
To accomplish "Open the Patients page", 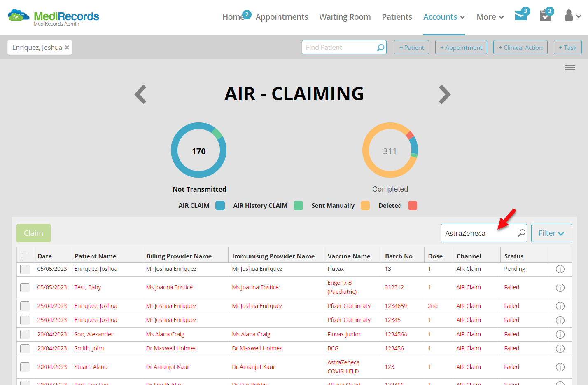I will coord(397,17).
